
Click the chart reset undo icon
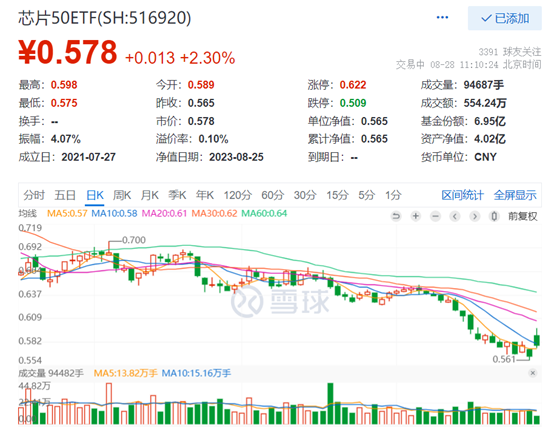click(396, 216)
